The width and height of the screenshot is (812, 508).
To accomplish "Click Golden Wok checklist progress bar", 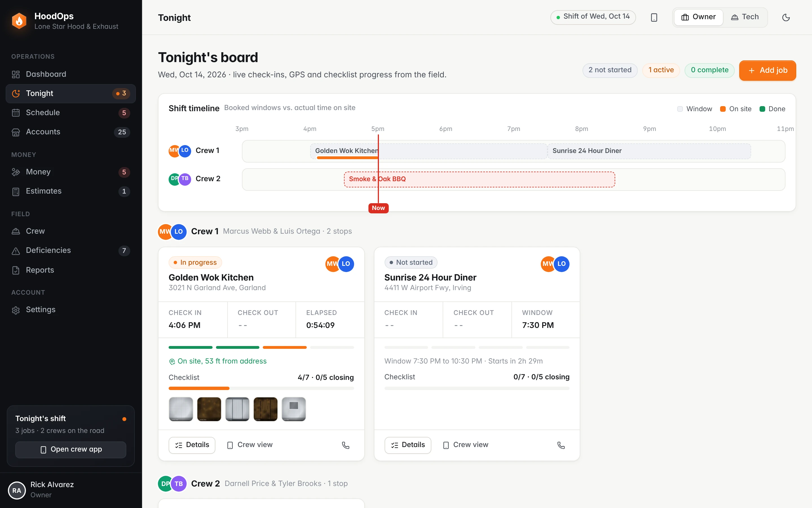I will (261, 388).
